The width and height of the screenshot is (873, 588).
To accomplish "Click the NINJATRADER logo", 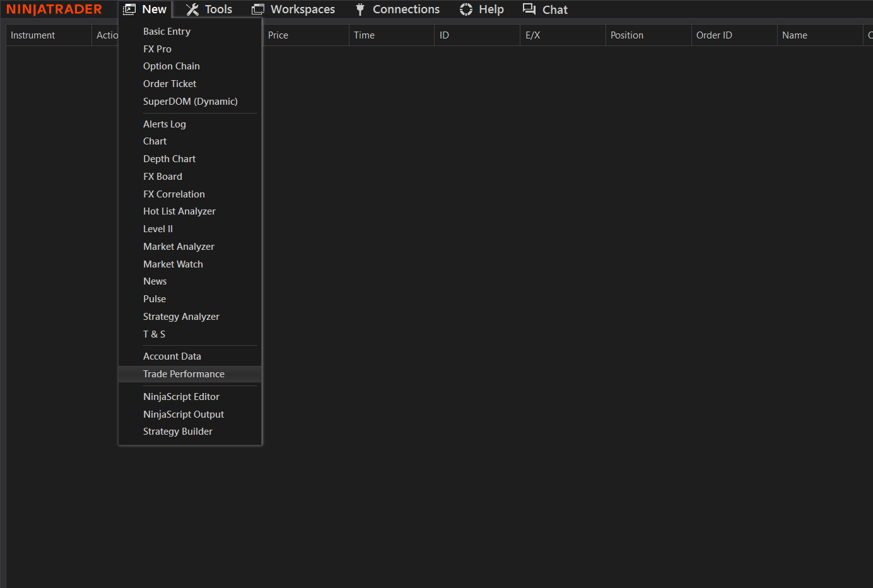I will pos(54,9).
